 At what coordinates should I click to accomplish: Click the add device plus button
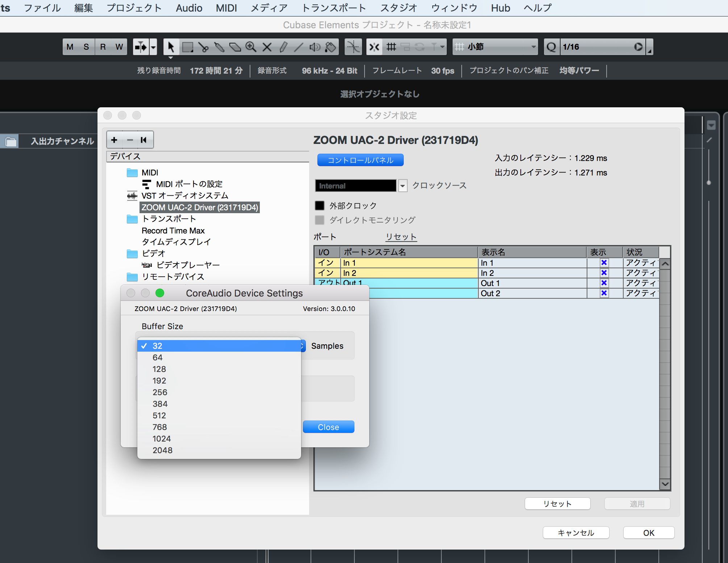click(x=114, y=140)
